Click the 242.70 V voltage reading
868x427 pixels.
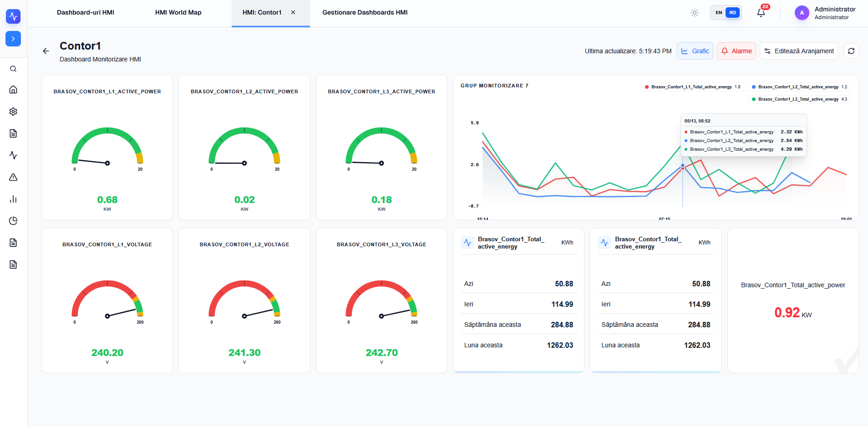pyautogui.click(x=381, y=353)
